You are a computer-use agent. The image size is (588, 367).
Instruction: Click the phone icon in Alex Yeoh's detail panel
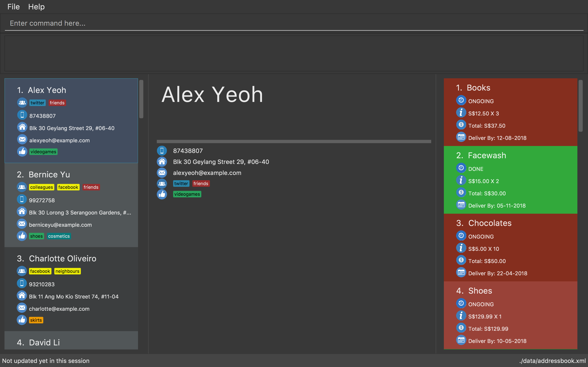162,150
